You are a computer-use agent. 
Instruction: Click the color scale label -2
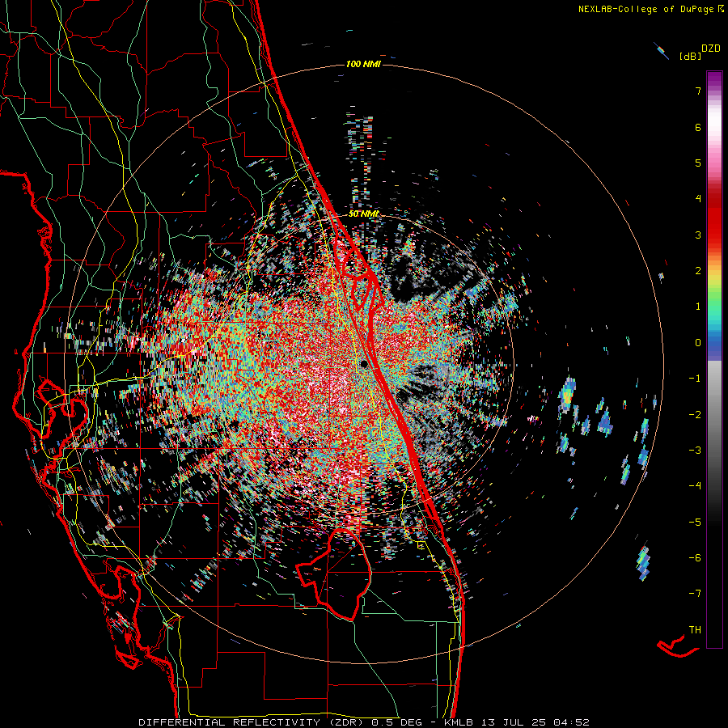[x=695, y=415]
